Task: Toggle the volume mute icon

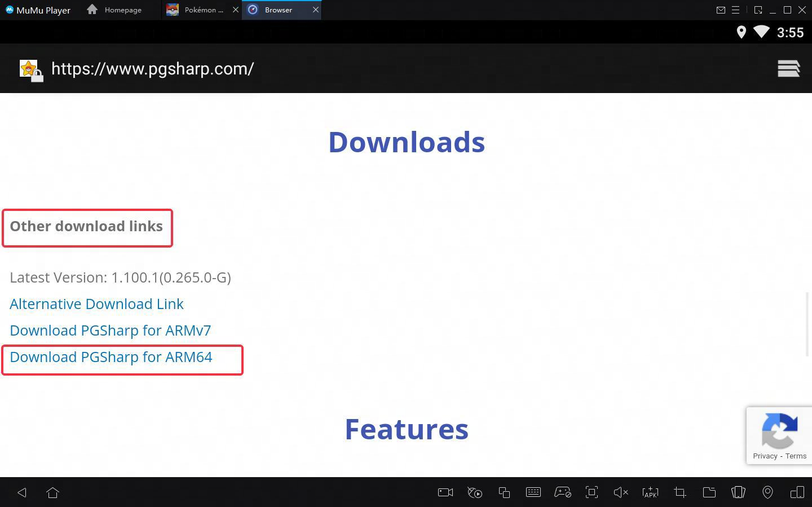Action: point(621,492)
